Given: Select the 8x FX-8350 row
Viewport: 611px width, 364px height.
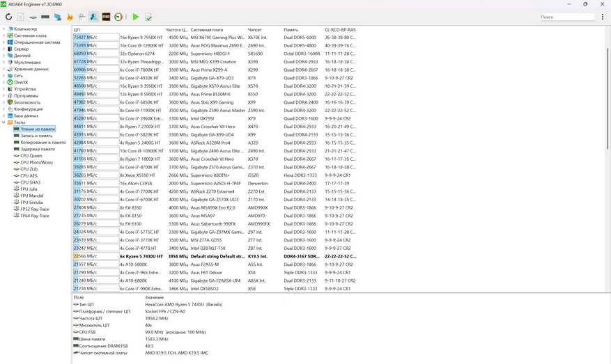Looking at the screenshot, I should 215,207.
